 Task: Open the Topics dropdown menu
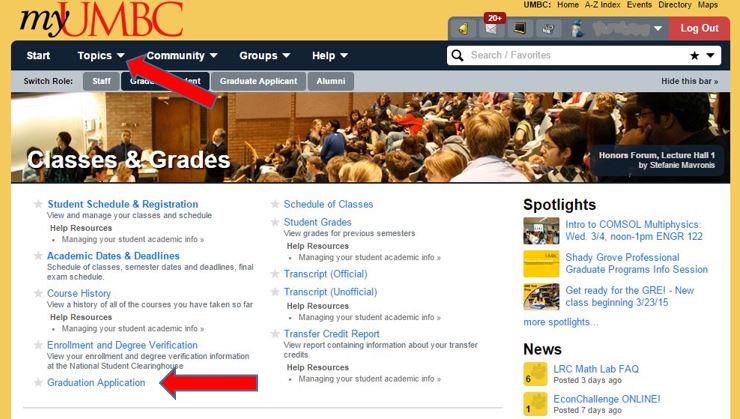pyautogui.click(x=101, y=56)
